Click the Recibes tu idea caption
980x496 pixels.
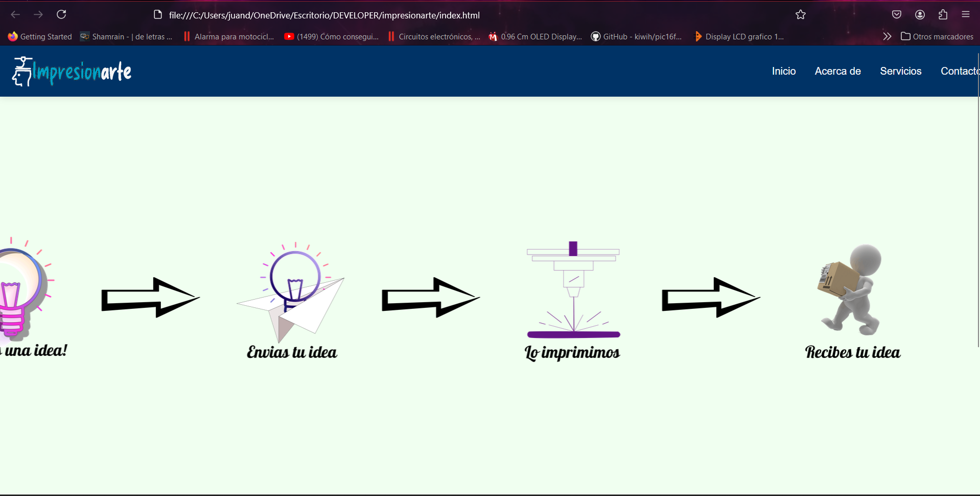(853, 352)
